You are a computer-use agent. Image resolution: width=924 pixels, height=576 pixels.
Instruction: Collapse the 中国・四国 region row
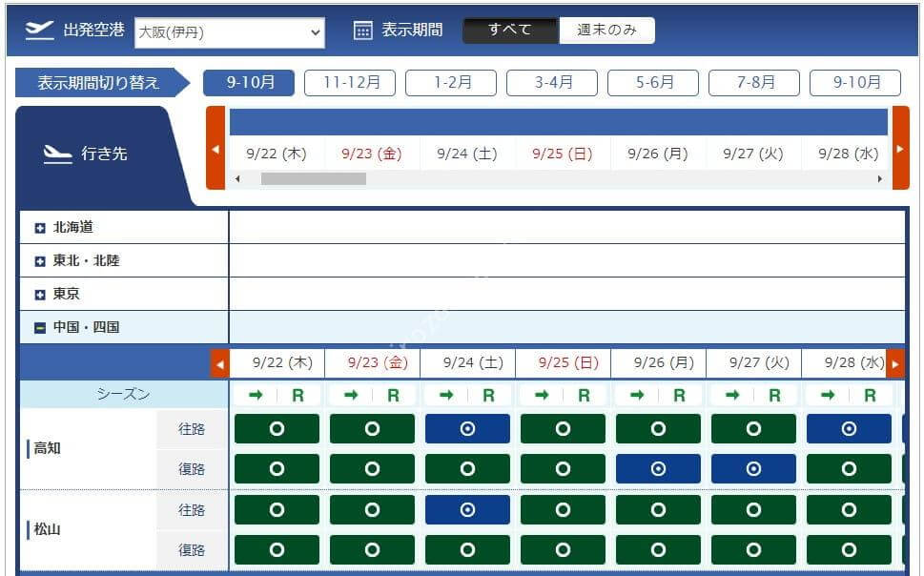pos(40,328)
